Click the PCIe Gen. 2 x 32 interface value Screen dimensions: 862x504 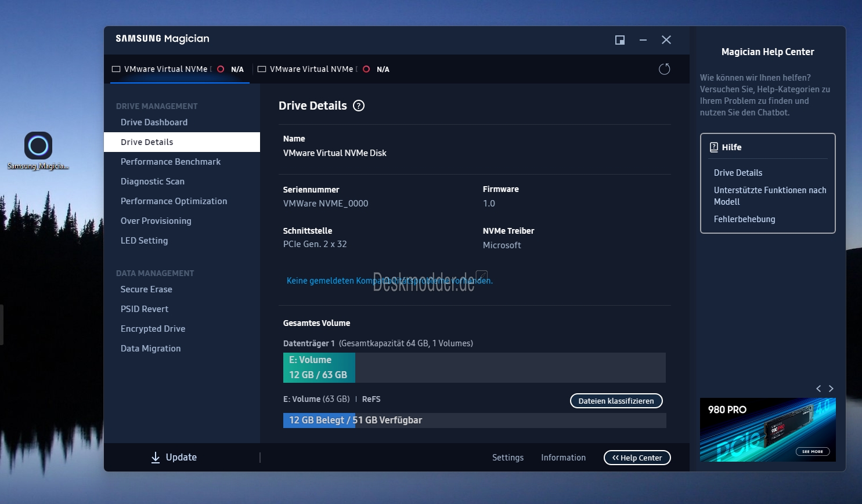pyautogui.click(x=315, y=244)
